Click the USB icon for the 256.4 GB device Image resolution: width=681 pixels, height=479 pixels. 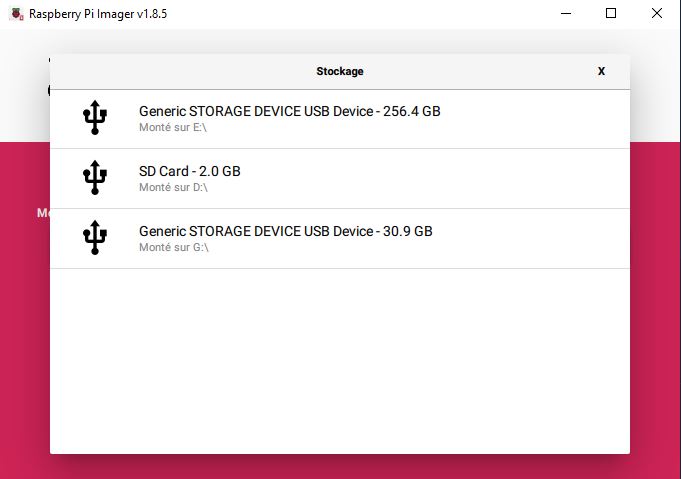coord(95,117)
